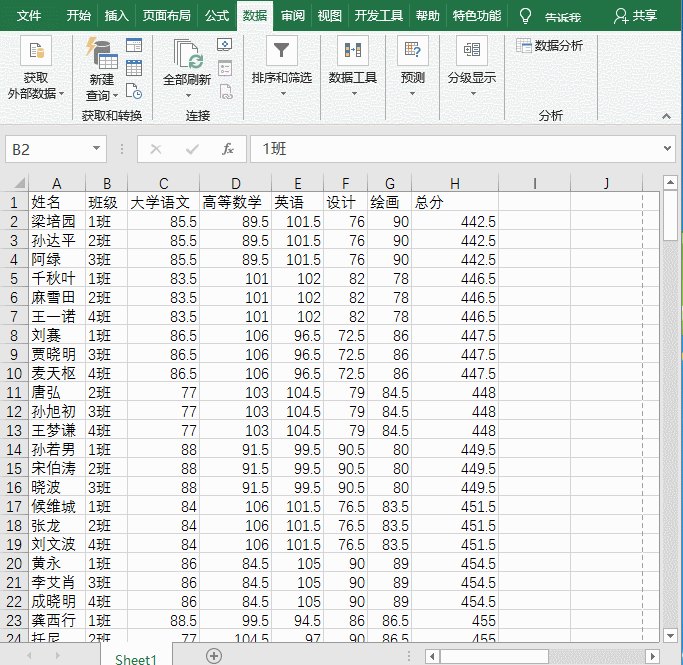Click the Forecast icon
The width and height of the screenshot is (683, 665).
413,51
